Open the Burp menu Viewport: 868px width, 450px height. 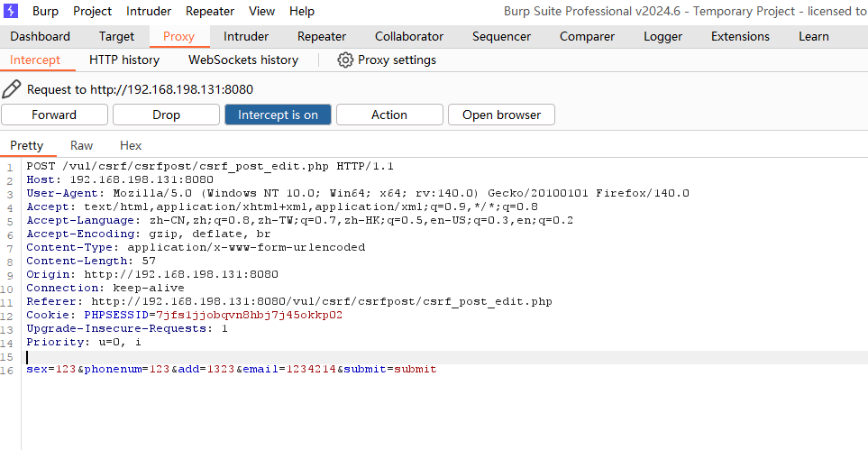coord(45,11)
